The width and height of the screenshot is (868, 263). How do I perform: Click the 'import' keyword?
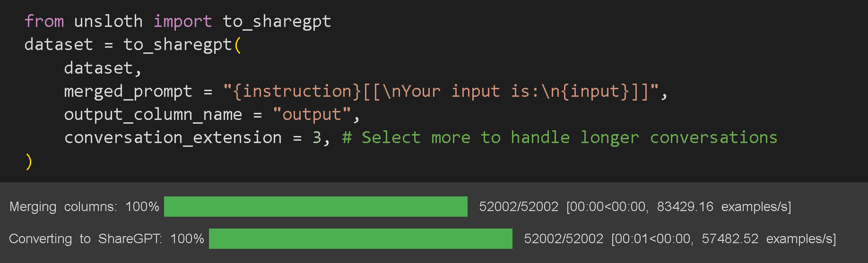(x=182, y=21)
